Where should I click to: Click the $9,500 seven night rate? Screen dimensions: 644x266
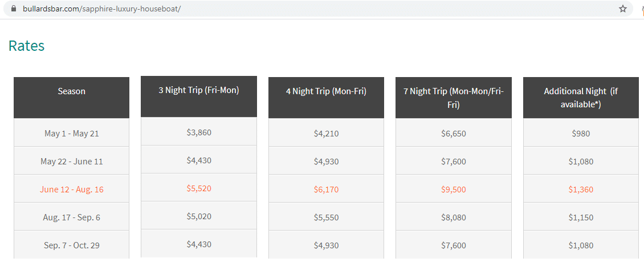click(x=454, y=189)
